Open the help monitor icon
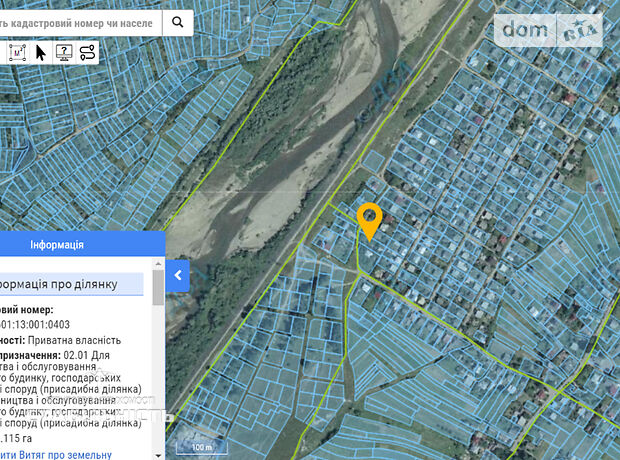Screen dimensions: 620x460 [64, 53]
